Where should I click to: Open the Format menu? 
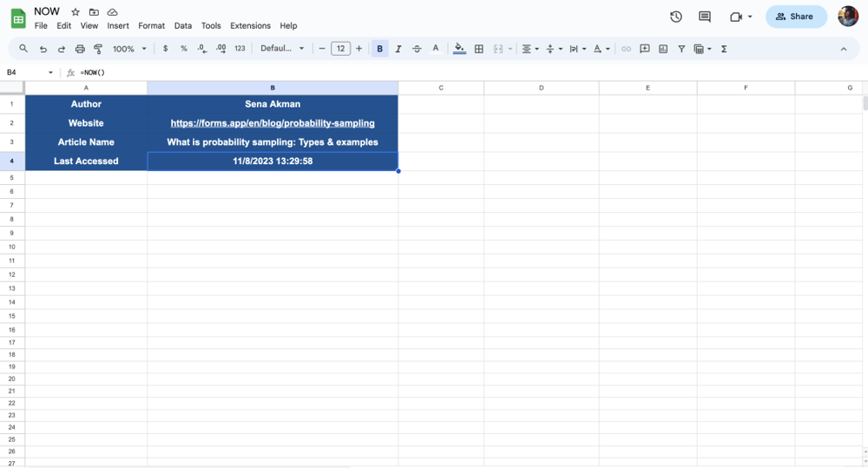[x=151, y=26]
